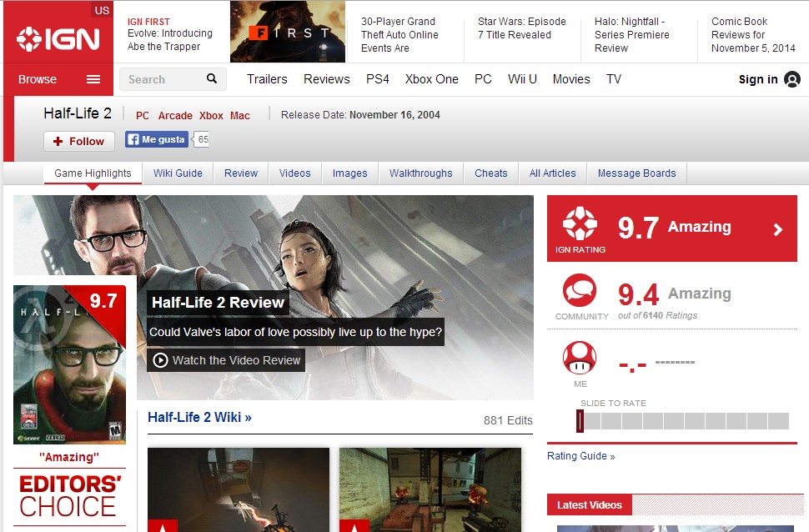This screenshot has width=809, height=532.
Task: Click the Slide to Rate slider handle
Action: pyautogui.click(x=580, y=421)
